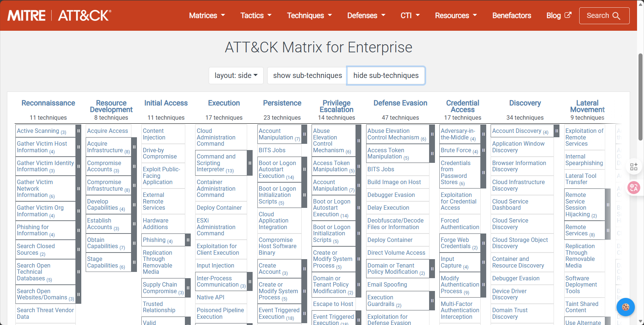Screen dimensions: 644x325
Task: Click the Blog external link icon
Action: tap(568, 15)
